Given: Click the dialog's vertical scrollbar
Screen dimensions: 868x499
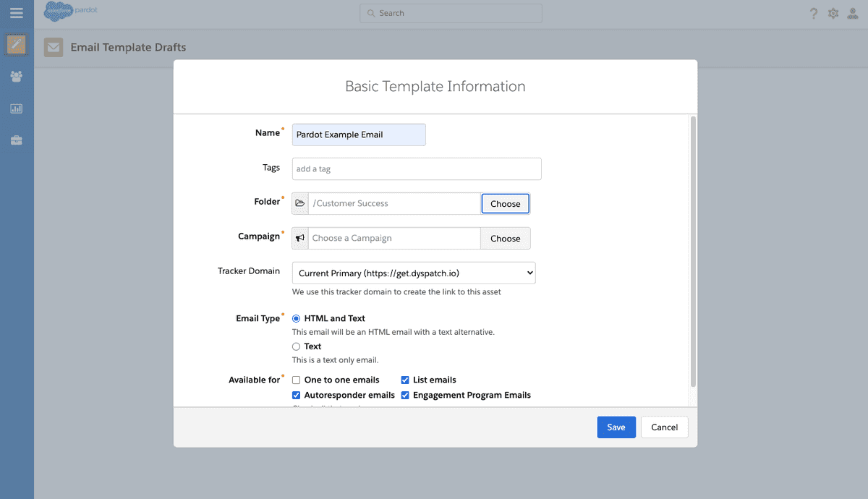Looking at the screenshot, I should pos(693,252).
